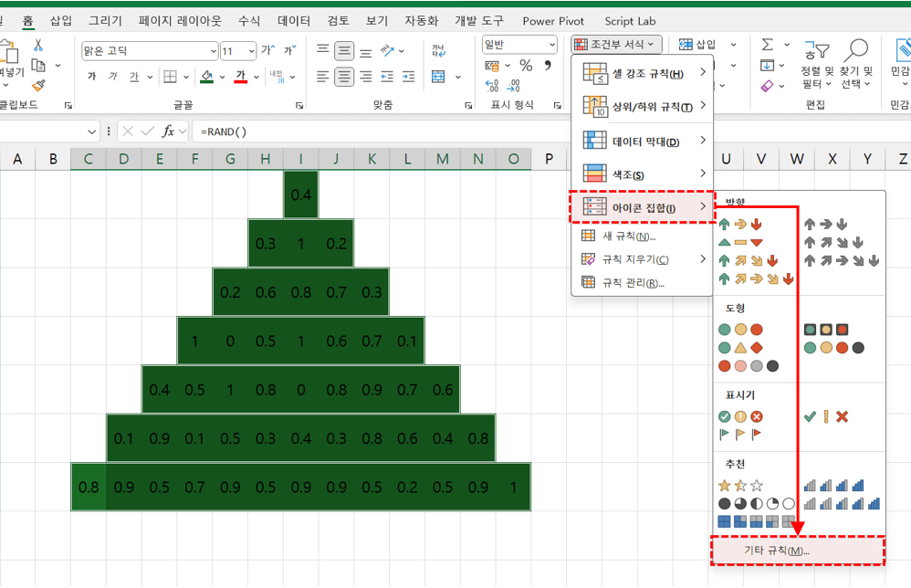911x588 pixels.
Task: Click the Cut scissors icon
Action: [38, 45]
